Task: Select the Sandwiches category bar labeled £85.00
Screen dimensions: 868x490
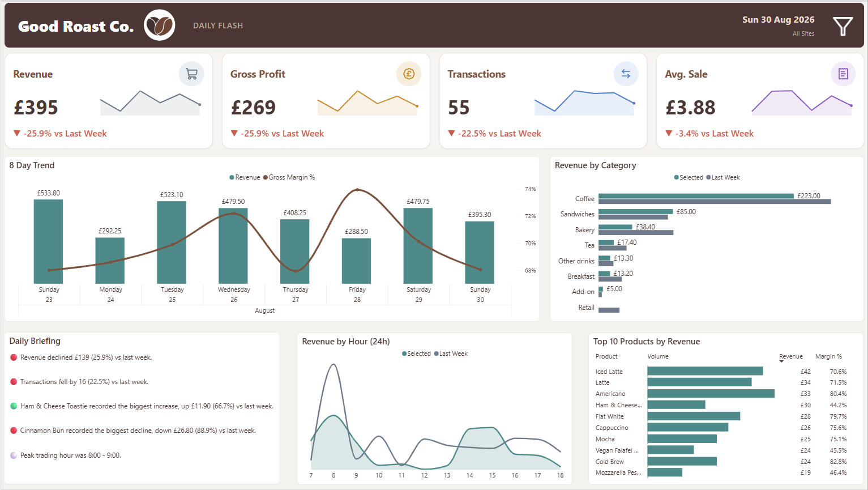Action: pos(636,212)
